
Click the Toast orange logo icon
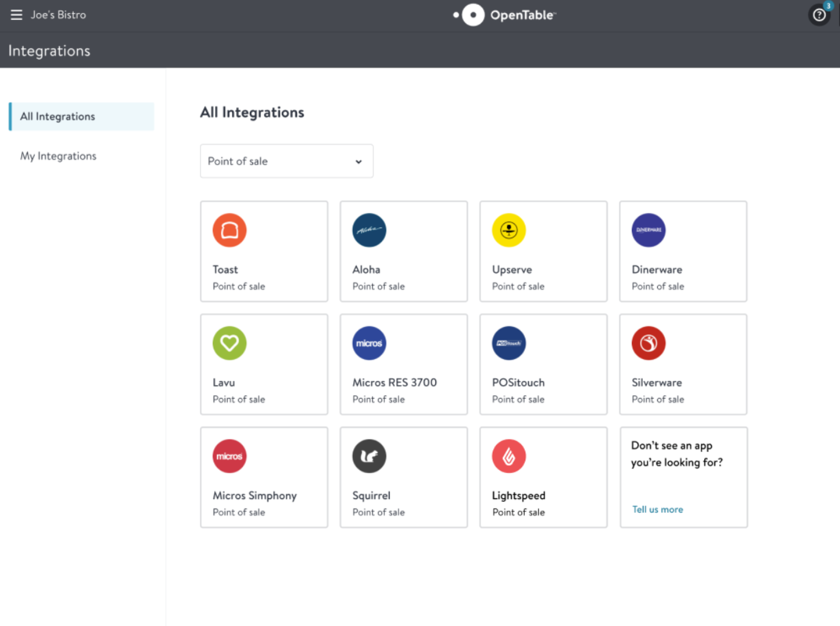[x=230, y=230]
